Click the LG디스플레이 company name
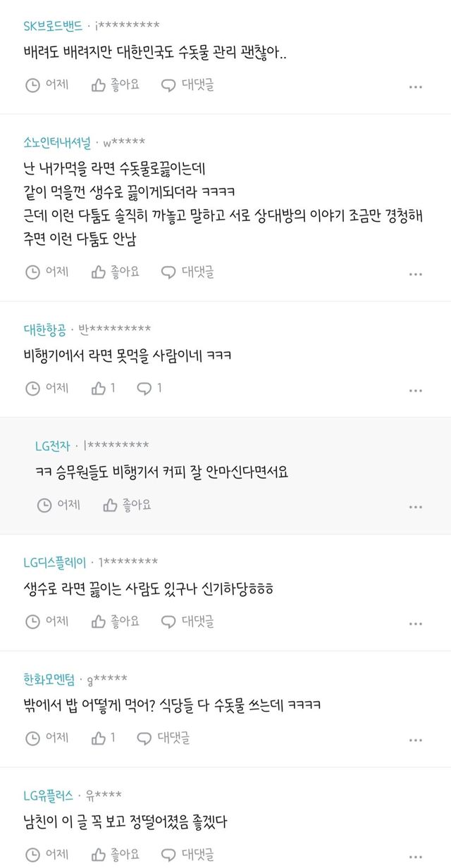Screen dimensions: 451x868 point(55,562)
